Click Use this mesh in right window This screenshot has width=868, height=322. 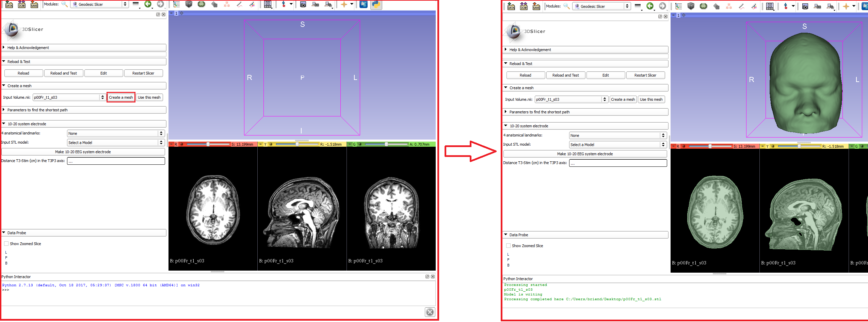point(651,99)
